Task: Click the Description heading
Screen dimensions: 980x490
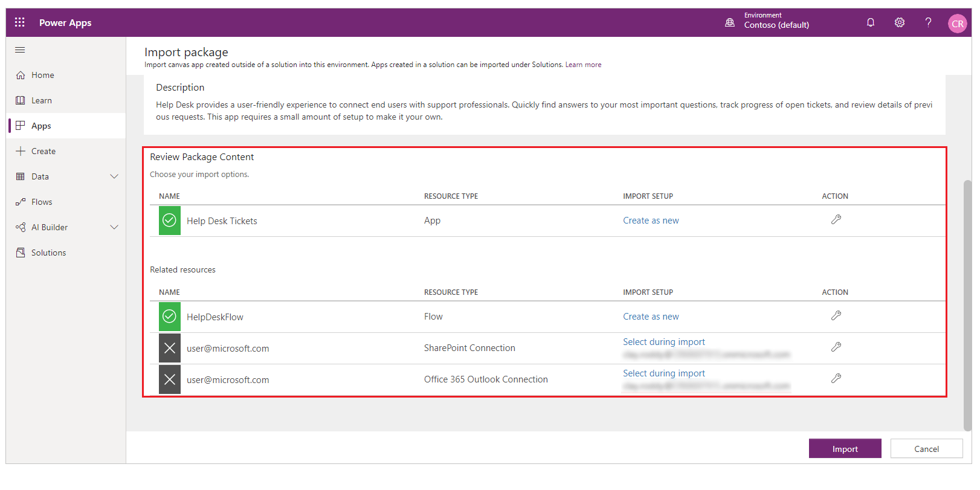Action: 180,88
